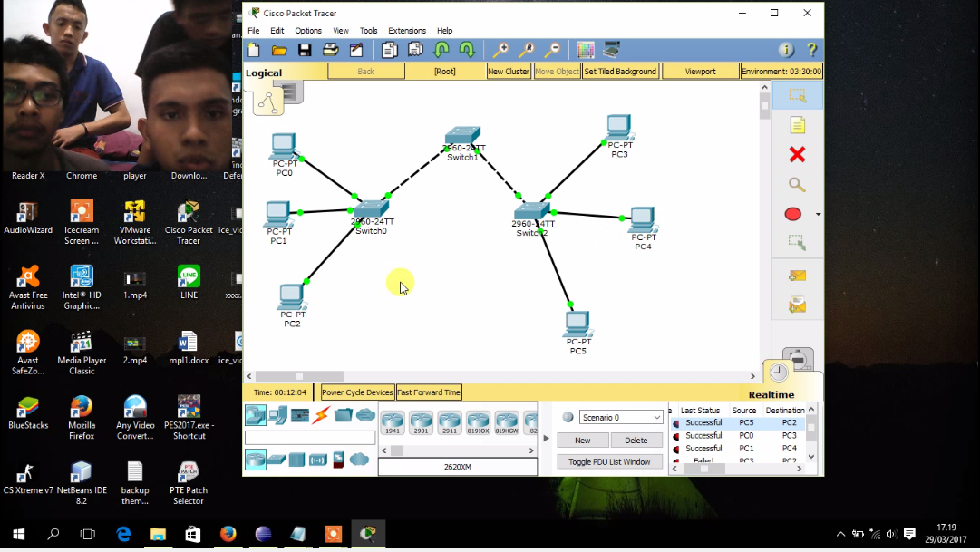Save the topology with the floppy disk icon
980x552 pixels.
305,50
